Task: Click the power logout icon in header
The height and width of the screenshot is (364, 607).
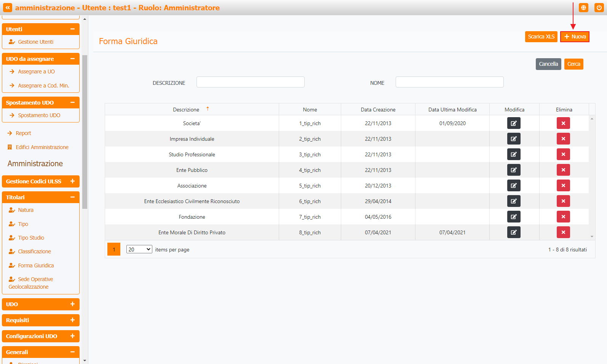Action: click(599, 8)
